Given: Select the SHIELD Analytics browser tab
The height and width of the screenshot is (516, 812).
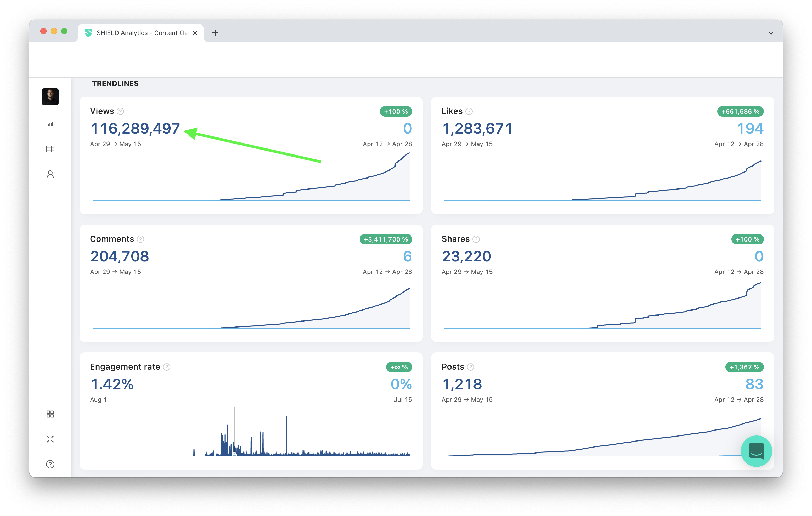Looking at the screenshot, I should pyautogui.click(x=138, y=33).
